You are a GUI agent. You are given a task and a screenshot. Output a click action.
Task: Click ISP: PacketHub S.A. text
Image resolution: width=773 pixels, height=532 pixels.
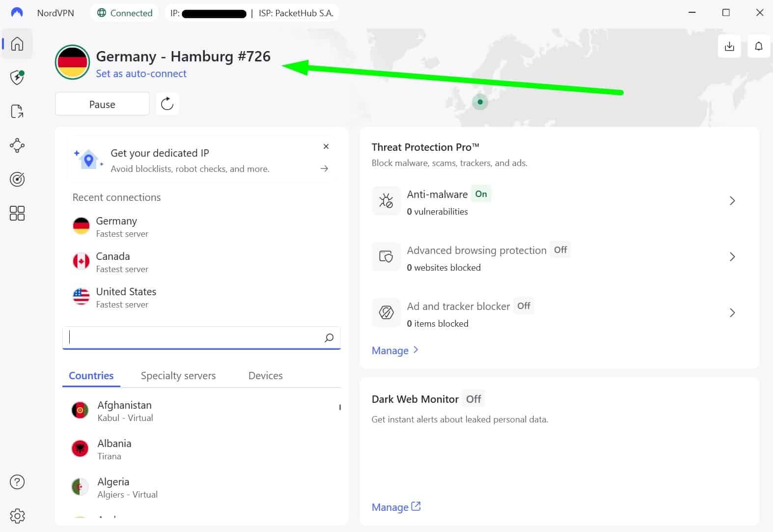click(296, 13)
